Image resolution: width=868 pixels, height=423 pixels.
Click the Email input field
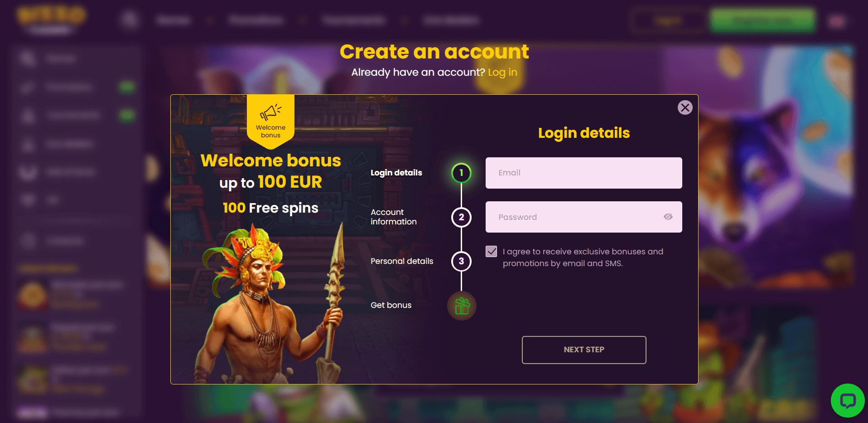click(x=583, y=173)
